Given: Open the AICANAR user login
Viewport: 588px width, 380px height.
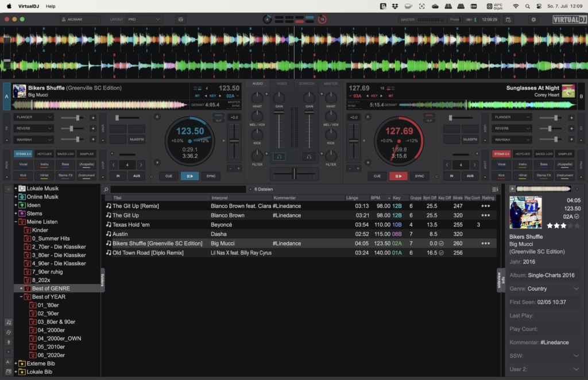Looking at the screenshot, I should pyautogui.click(x=80, y=20).
